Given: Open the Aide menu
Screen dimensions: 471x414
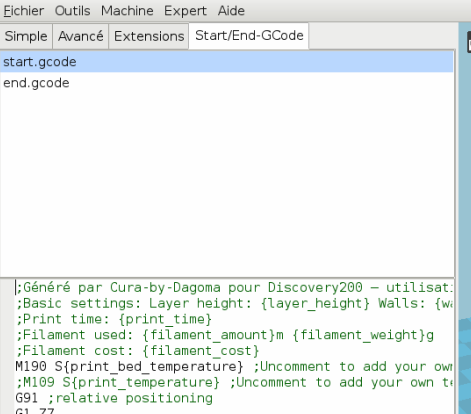Looking at the screenshot, I should (x=231, y=11).
